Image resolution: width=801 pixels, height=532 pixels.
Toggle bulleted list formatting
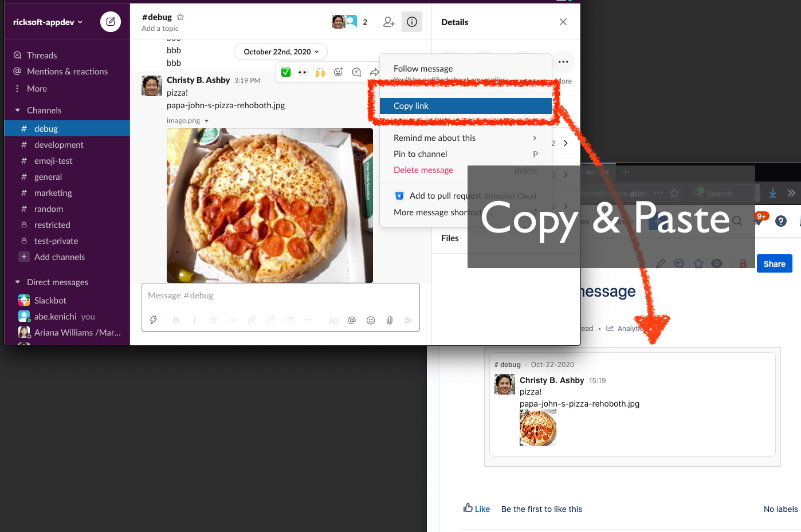[289, 320]
